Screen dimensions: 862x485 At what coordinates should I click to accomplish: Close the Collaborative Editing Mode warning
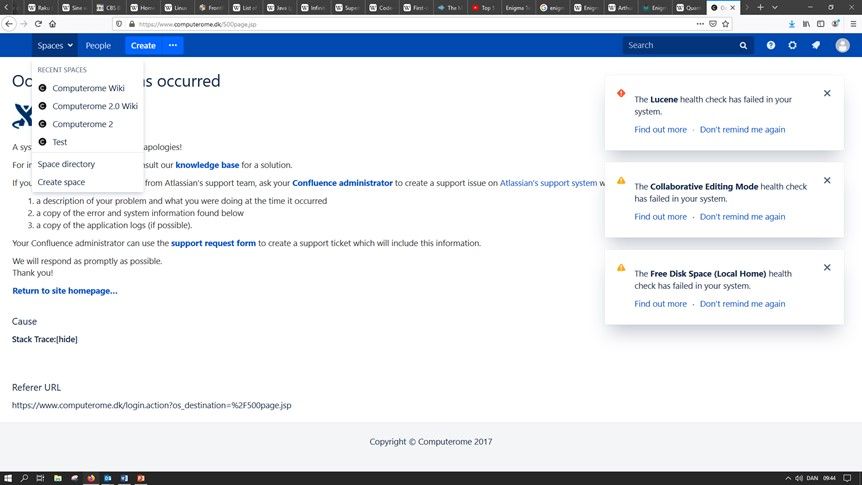[827, 180]
